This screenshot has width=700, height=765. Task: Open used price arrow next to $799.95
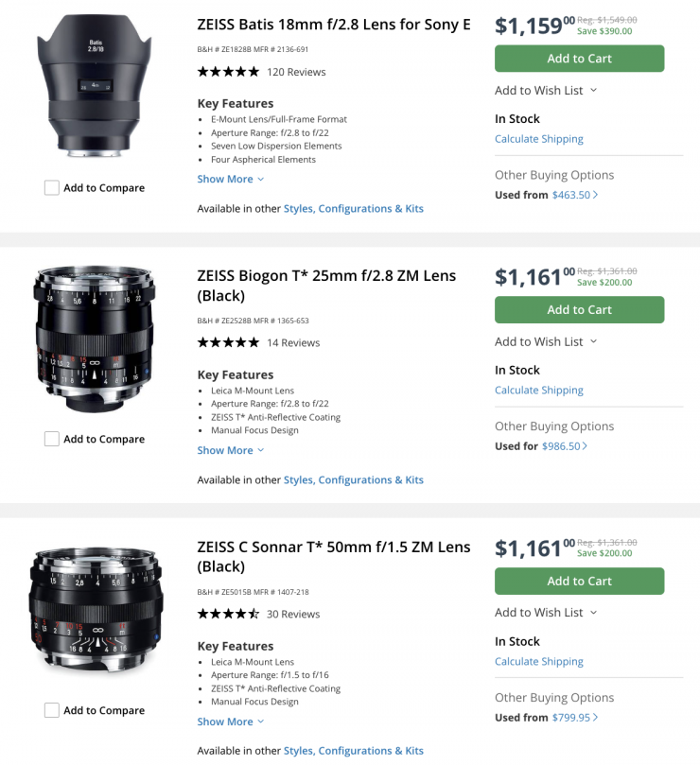[x=595, y=718]
